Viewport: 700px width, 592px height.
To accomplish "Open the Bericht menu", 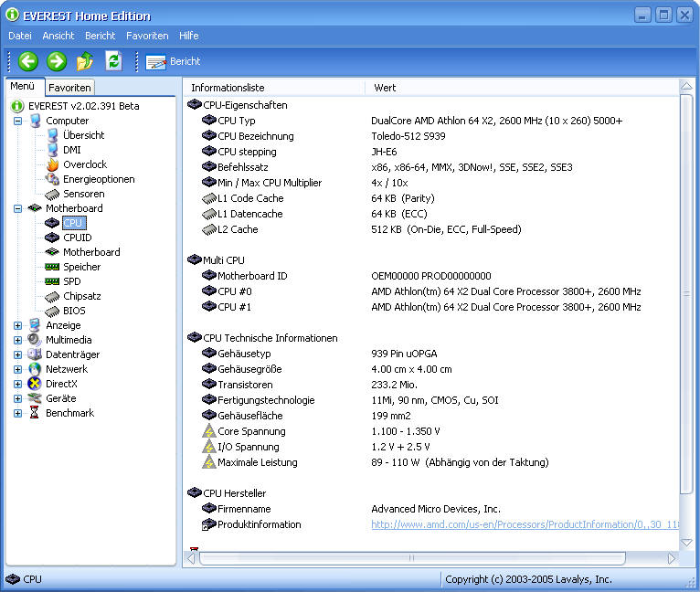I will click(x=100, y=36).
